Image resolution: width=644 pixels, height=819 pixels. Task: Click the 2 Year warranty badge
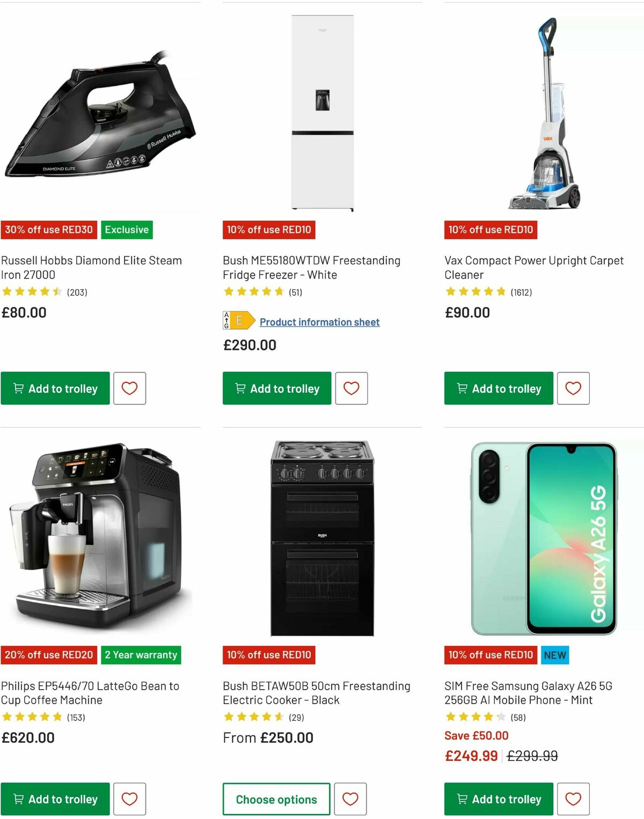(141, 655)
